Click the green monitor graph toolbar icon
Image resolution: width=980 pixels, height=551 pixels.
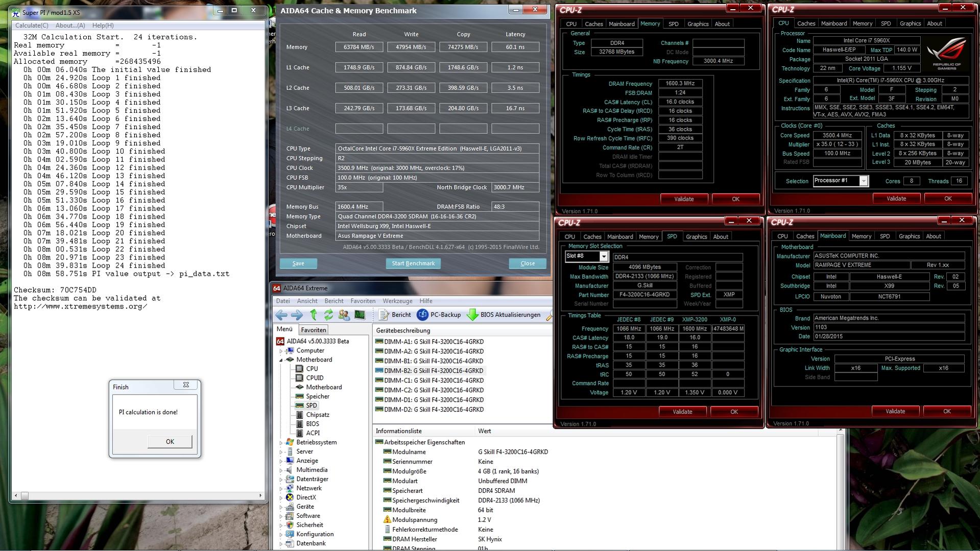pyautogui.click(x=360, y=315)
